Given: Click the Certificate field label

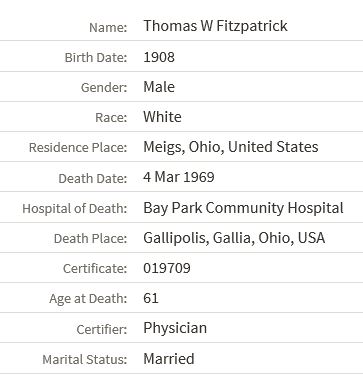Looking at the screenshot, I should coord(95,268).
